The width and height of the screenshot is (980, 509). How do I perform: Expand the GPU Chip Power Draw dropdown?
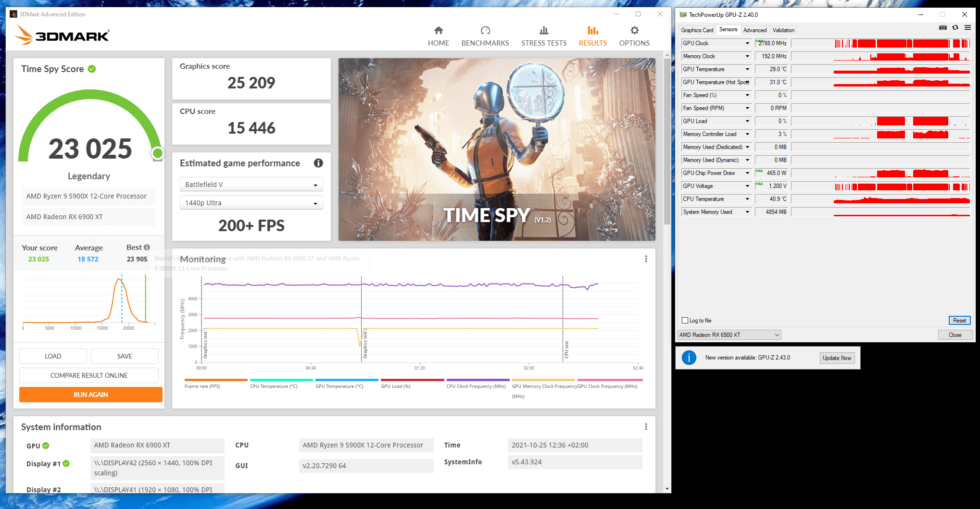(x=747, y=173)
